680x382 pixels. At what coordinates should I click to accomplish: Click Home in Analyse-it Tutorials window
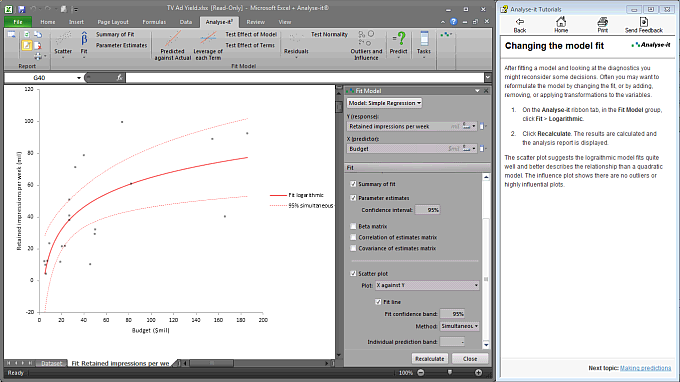click(x=561, y=25)
